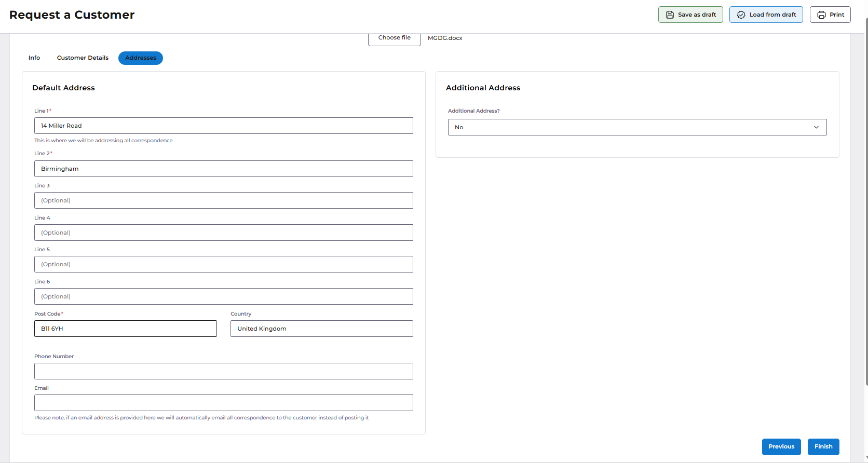
Task: Go back with the Previous button
Action: coord(781,447)
